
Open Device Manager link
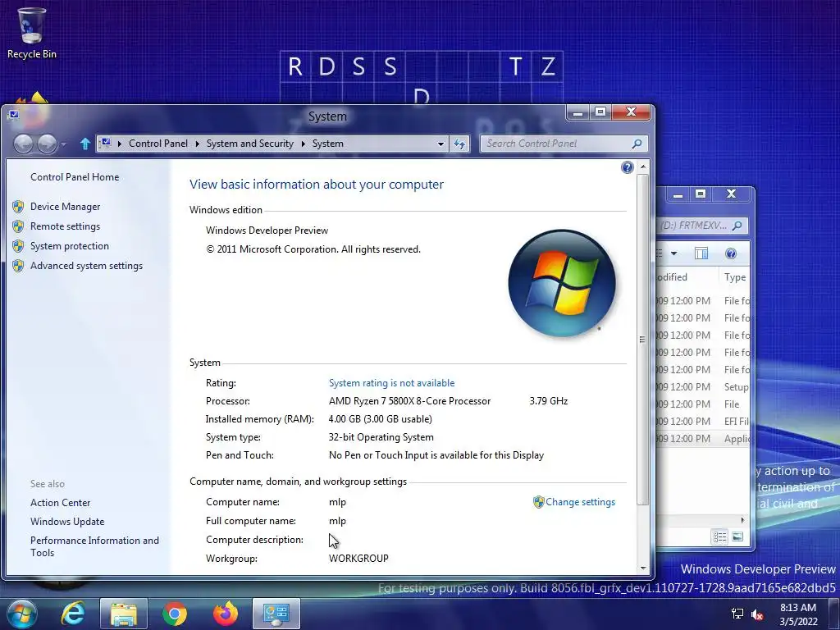point(66,207)
